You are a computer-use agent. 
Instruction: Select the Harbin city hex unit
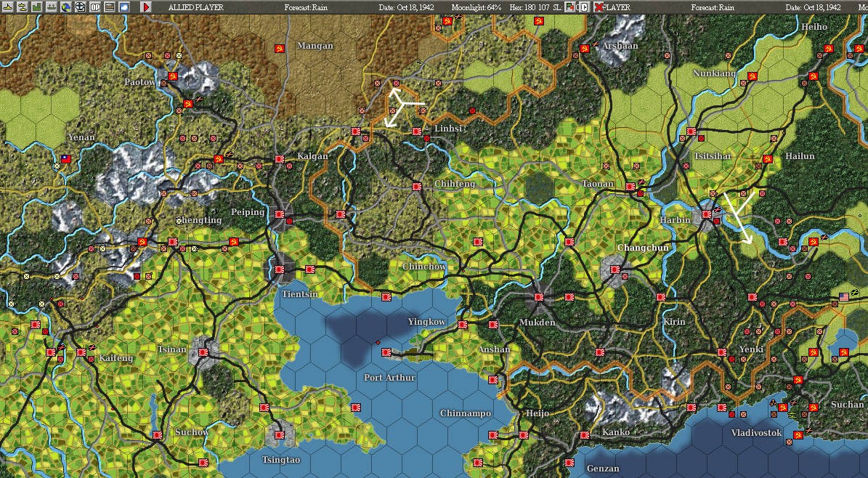[706, 214]
